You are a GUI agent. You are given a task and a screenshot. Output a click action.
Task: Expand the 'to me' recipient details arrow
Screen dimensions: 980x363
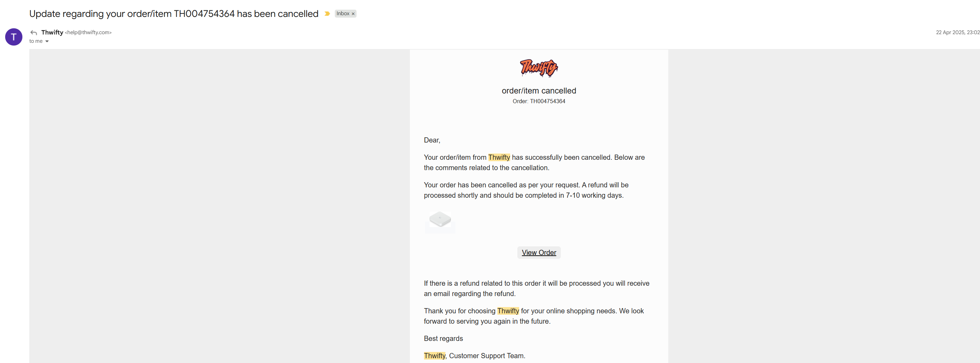47,41
